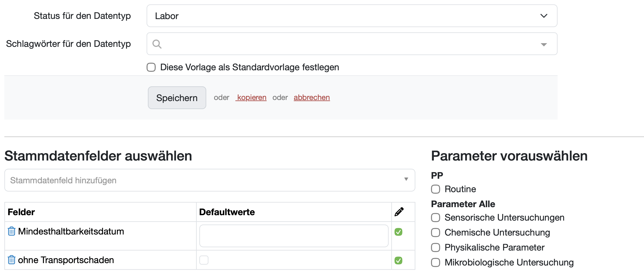Click trash icon beside ohne Transportschaden
The width and height of the screenshot is (644, 272).
pyautogui.click(x=12, y=260)
